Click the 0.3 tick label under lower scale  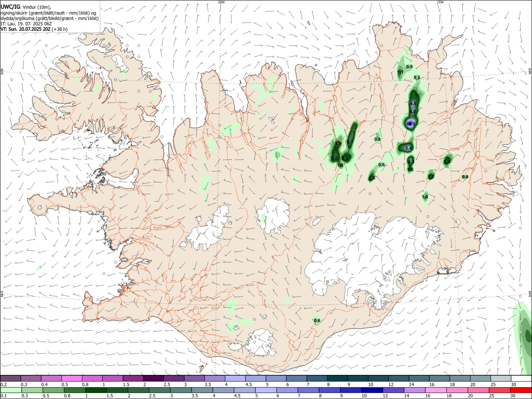25,396
